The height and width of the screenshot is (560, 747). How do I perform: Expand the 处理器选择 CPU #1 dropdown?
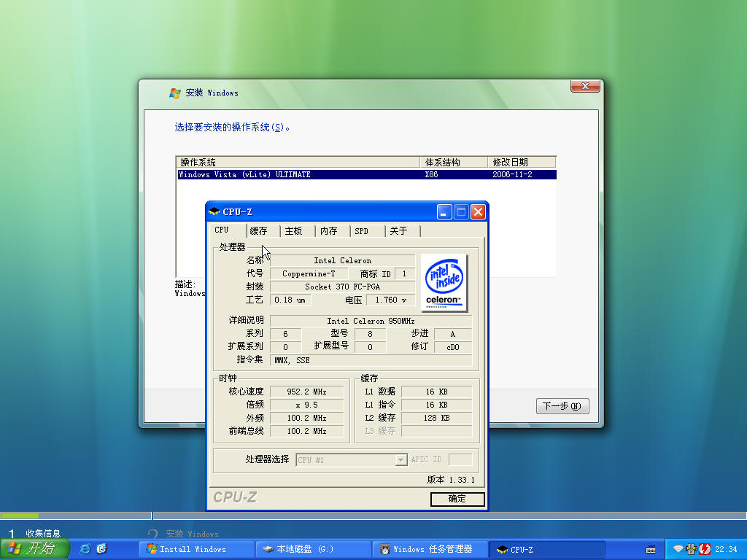point(401,460)
